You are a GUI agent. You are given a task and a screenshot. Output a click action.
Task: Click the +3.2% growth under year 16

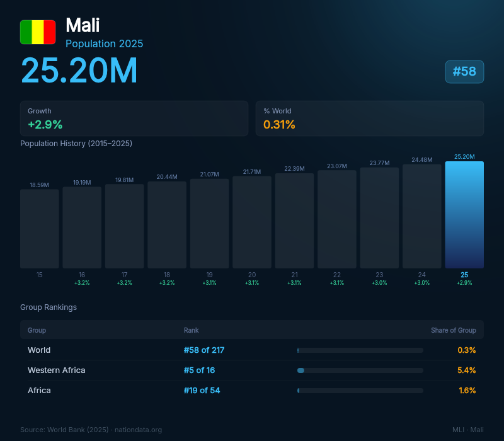(x=82, y=283)
